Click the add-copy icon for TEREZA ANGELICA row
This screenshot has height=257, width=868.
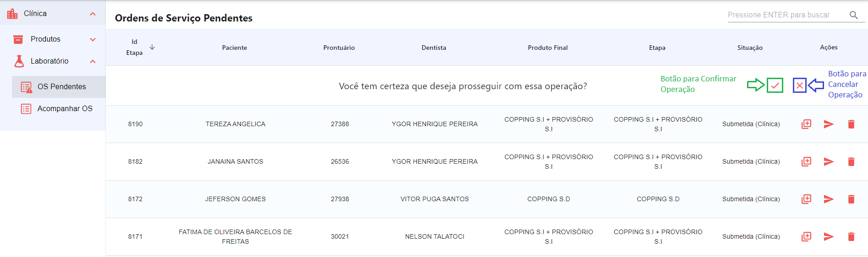click(806, 124)
